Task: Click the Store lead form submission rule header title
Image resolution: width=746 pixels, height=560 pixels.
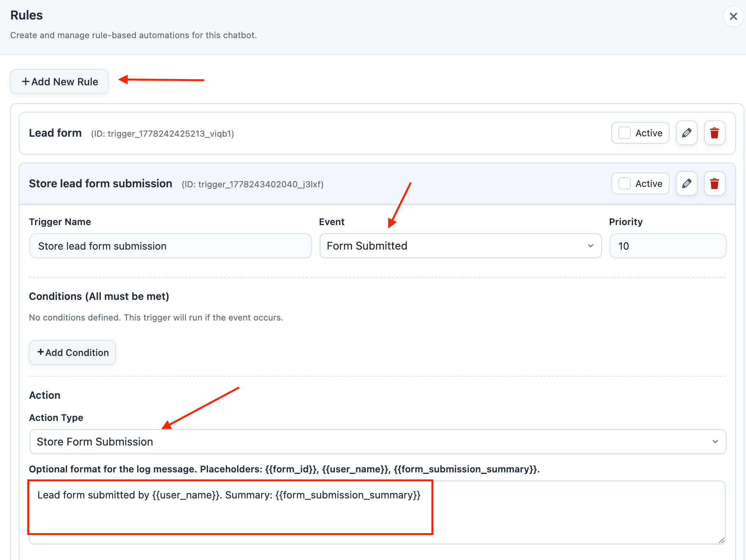Action: point(100,183)
